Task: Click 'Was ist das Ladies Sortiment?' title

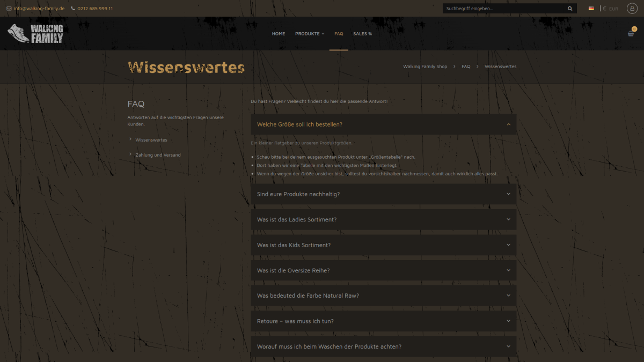Action: tap(297, 219)
